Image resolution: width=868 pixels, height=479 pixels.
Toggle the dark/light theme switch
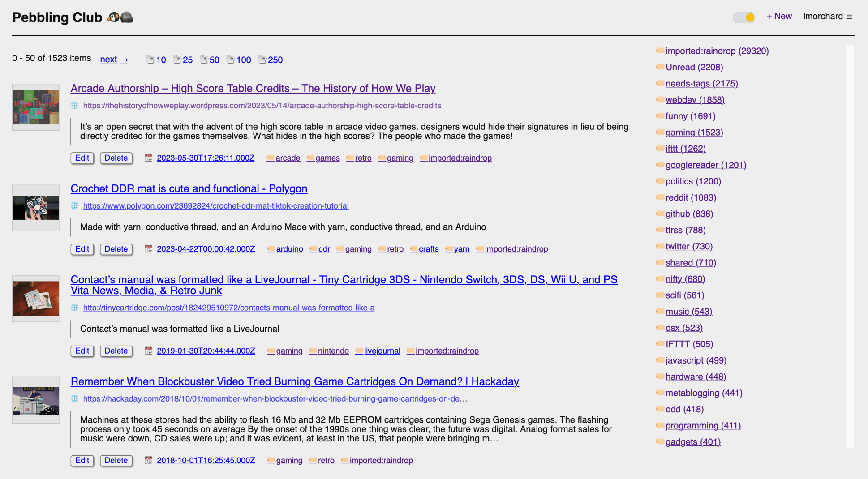pos(744,17)
